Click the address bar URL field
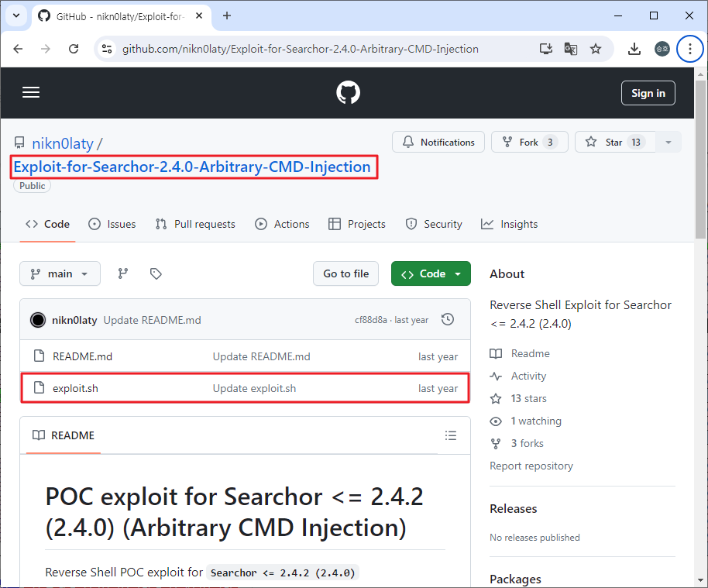The image size is (708, 588). click(301, 49)
